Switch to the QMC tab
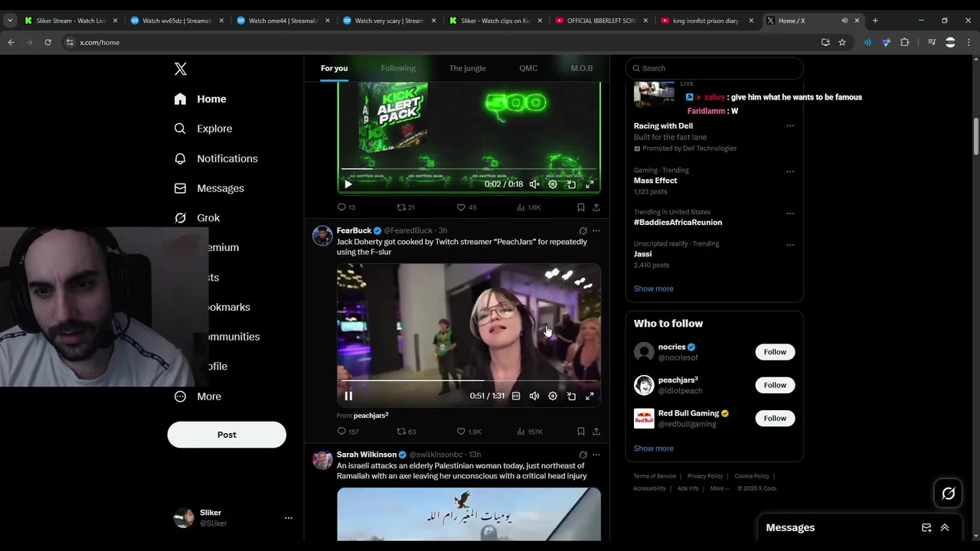 (528, 68)
